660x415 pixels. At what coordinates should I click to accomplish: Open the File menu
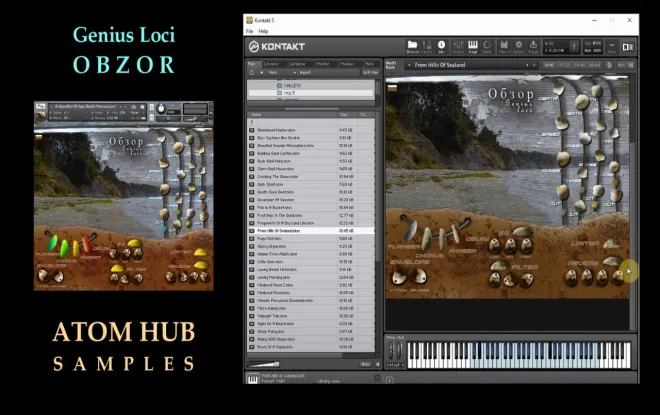pos(250,31)
